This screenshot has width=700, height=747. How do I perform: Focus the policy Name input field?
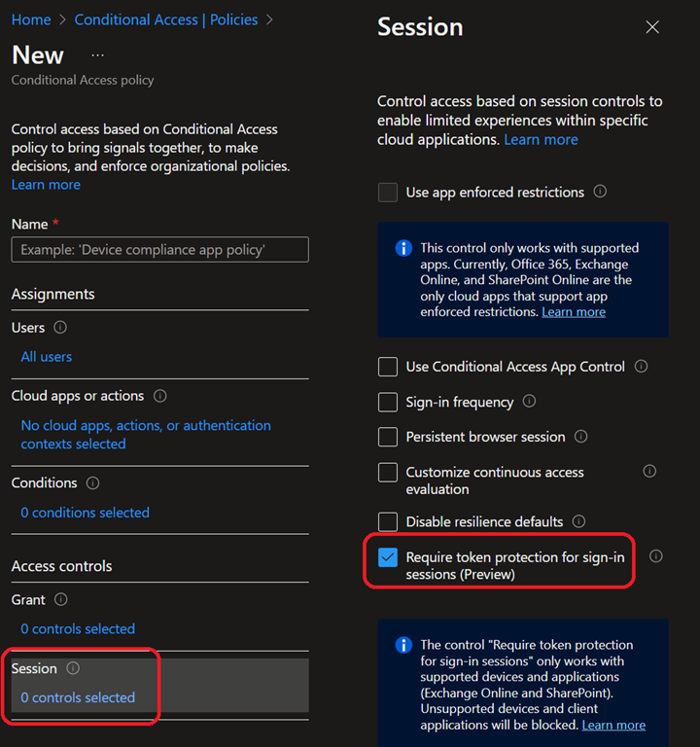[x=159, y=250]
